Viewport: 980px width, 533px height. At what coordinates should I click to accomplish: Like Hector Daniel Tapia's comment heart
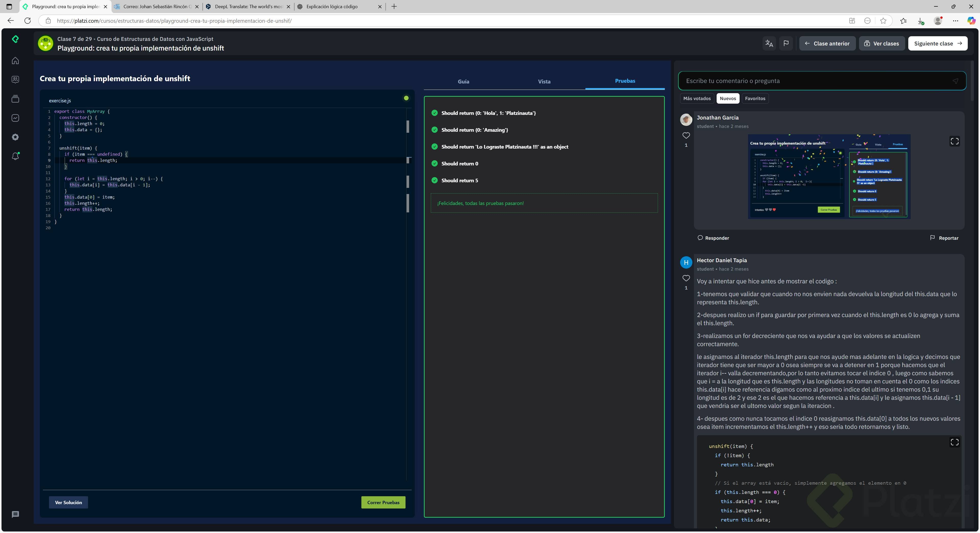pos(686,278)
